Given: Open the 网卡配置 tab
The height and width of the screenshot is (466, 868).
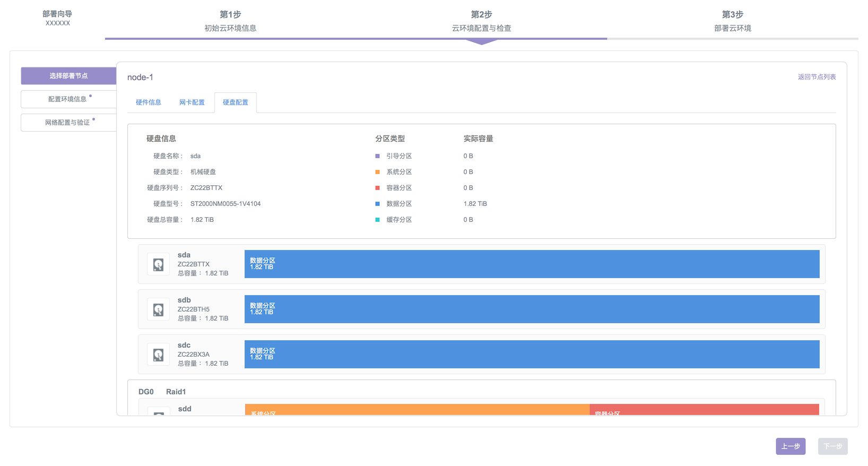Looking at the screenshot, I should tap(192, 102).
